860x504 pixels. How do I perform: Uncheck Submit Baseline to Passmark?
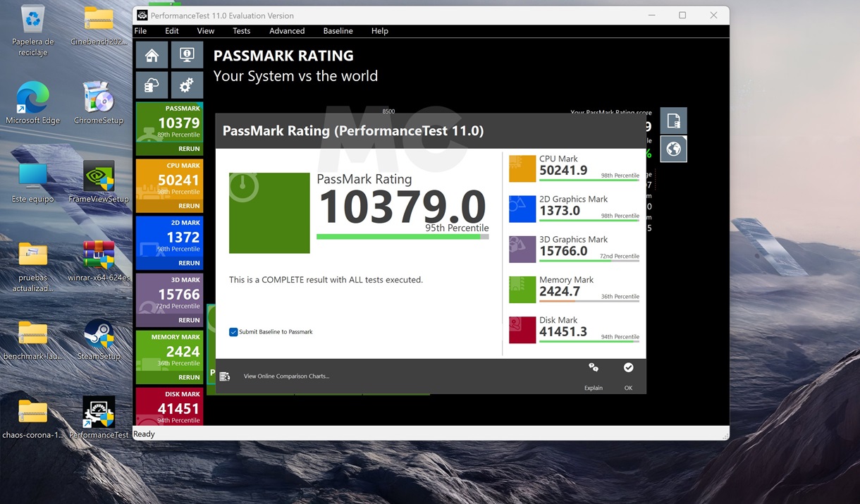point(233,332)
